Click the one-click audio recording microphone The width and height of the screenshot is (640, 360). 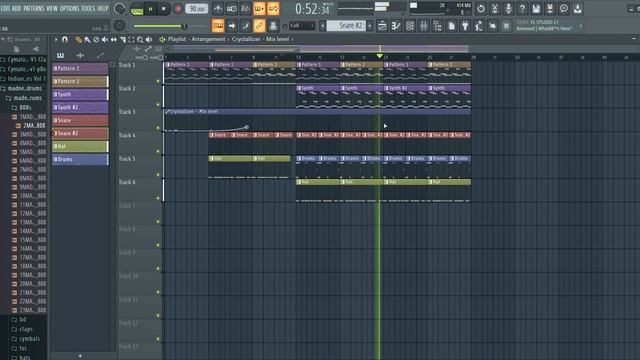tap(509, 9)
